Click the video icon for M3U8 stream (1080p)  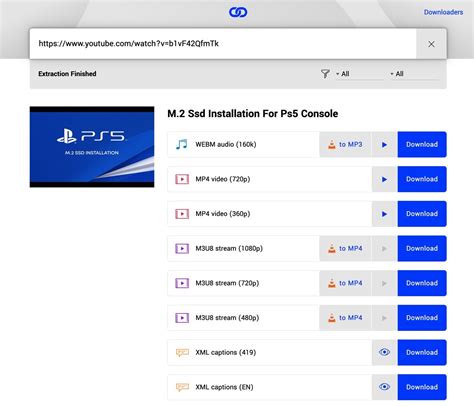click(x=182, y=249)
